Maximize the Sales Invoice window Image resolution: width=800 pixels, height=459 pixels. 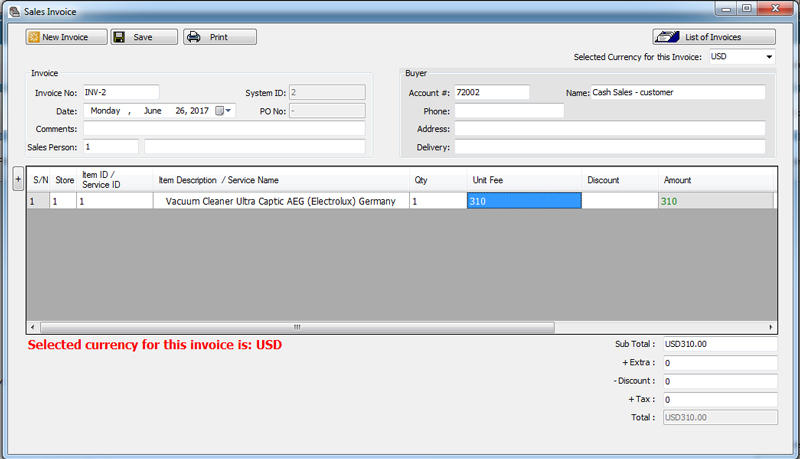click(x=746, y=9)
